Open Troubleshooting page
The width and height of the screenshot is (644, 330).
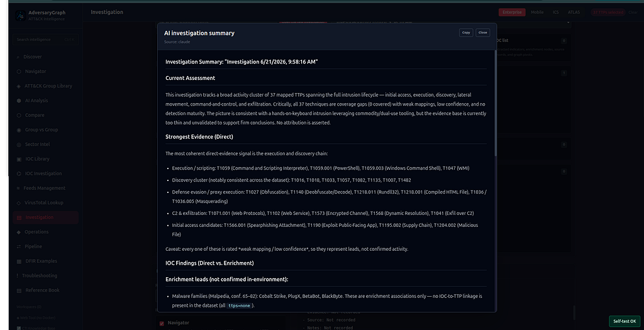pyautogui.click(x=45, y=276)
